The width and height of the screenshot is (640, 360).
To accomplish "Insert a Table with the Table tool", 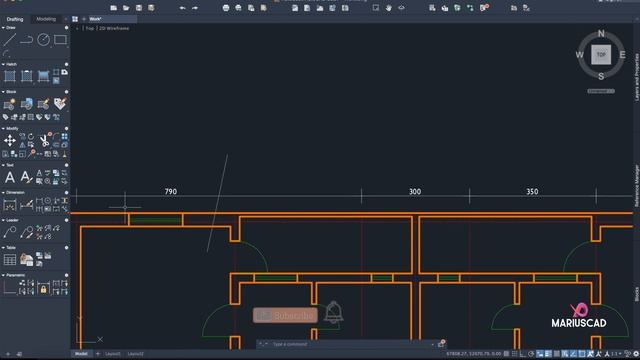I will pos(10,260).
